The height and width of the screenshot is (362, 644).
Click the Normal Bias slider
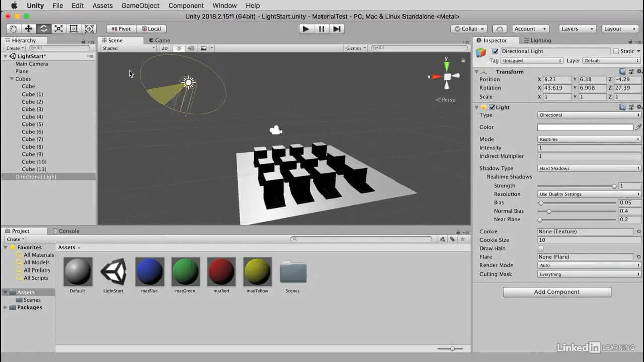(578, 211)
